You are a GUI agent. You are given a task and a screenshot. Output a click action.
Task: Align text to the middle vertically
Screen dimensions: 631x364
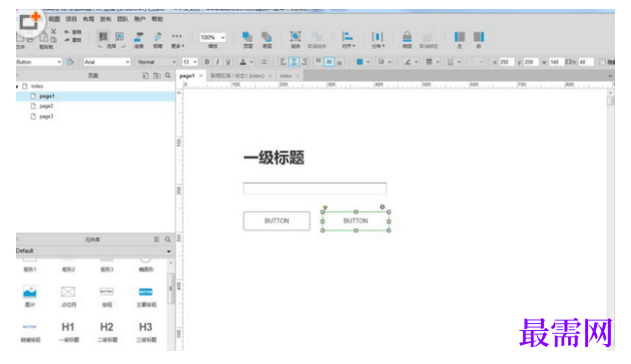tap(329, 62)
